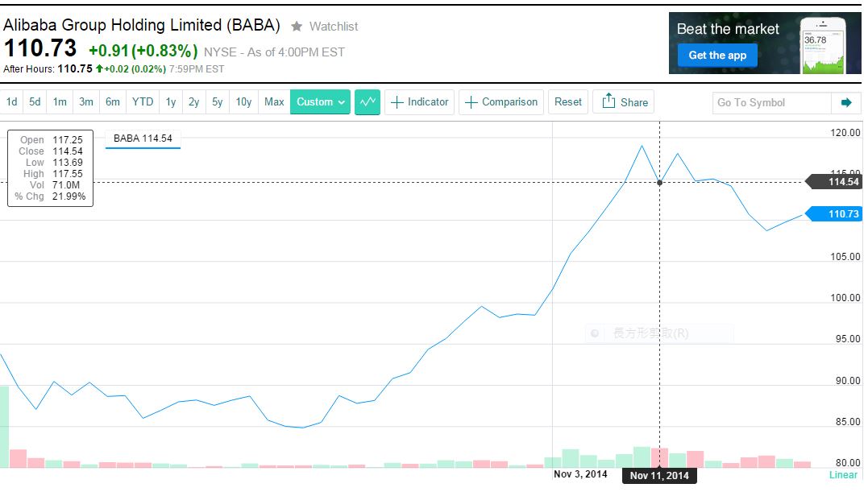Switch chart to 10y range
The height and width of the screenshot is (492, 868).
tap(243, 101)
